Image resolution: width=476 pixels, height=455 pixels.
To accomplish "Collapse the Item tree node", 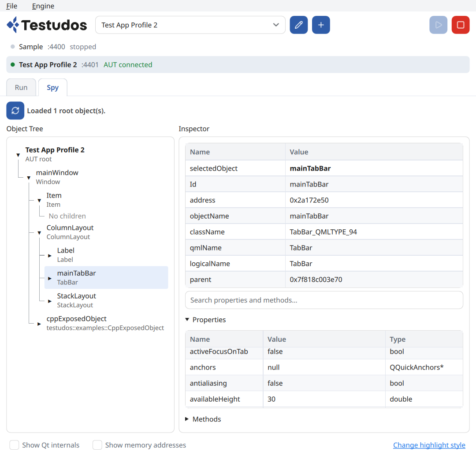I will click(40, 201).
